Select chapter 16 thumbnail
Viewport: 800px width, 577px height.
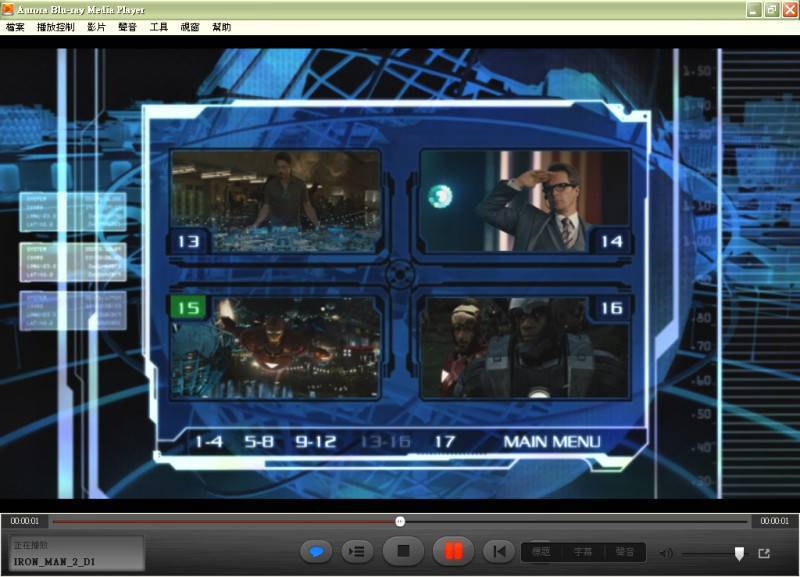pyautogui.click(x=524, y=347)
